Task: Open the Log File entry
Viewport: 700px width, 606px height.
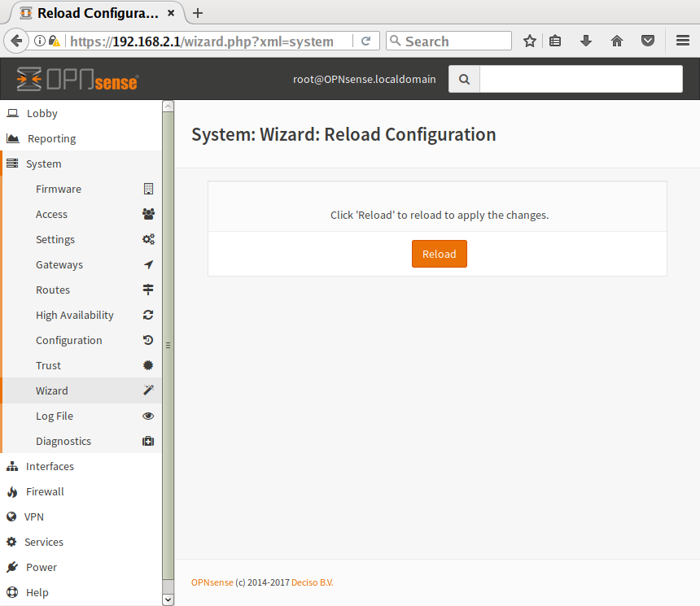Action: point(55,416)
